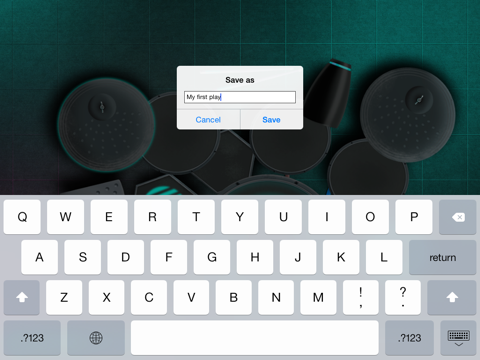The height and width of the screenshot is (360, 480).
Task: Tap the Y key
Action: 240,217
